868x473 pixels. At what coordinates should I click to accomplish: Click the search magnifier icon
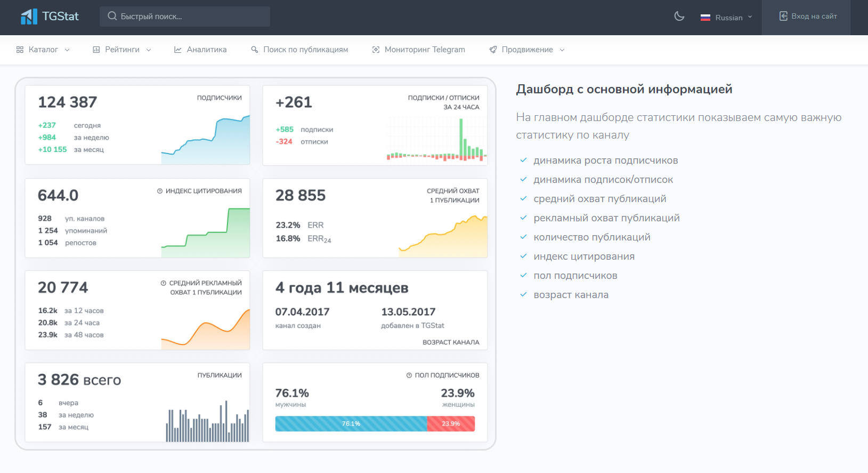coord(112,16)
